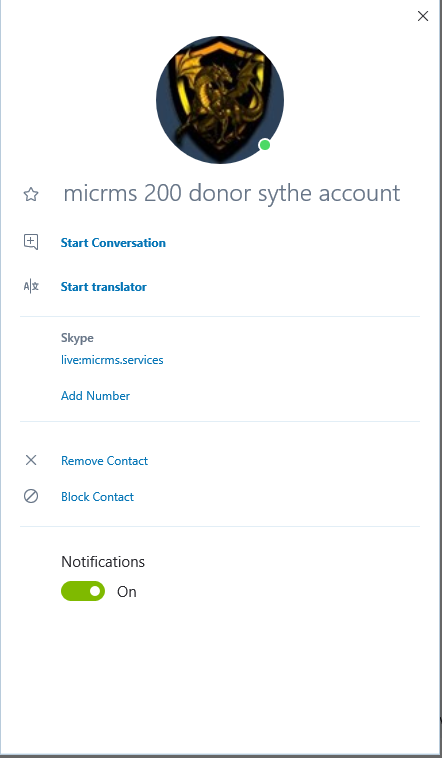The height and width of the screenshot is (758, 442).
Task: Close the contact profile panel
Action: (x=423, y=16)
